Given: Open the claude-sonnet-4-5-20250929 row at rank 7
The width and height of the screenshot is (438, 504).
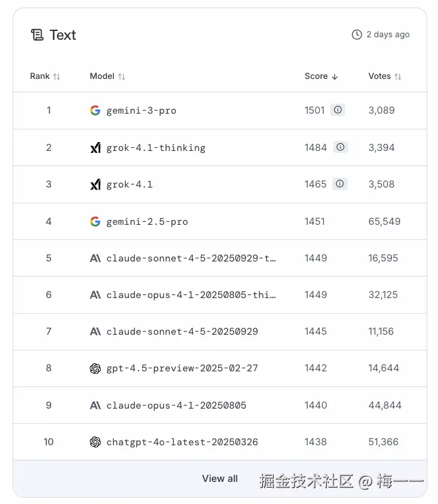Looking at the screenshot, I should (x=182, y=332).
